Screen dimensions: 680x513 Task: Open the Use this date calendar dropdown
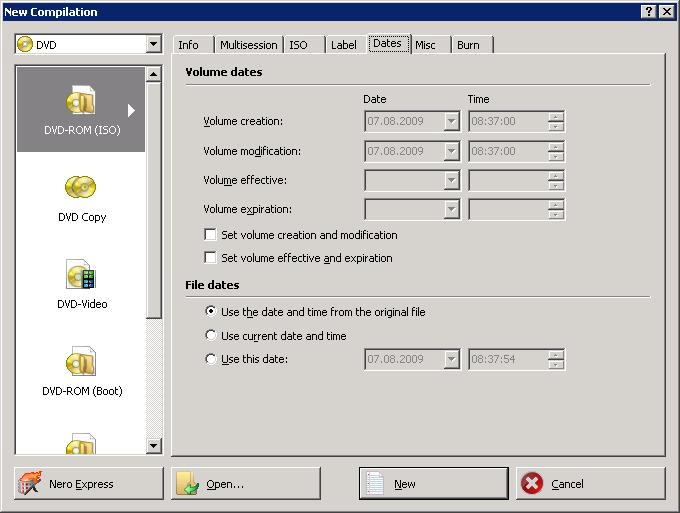451,359
